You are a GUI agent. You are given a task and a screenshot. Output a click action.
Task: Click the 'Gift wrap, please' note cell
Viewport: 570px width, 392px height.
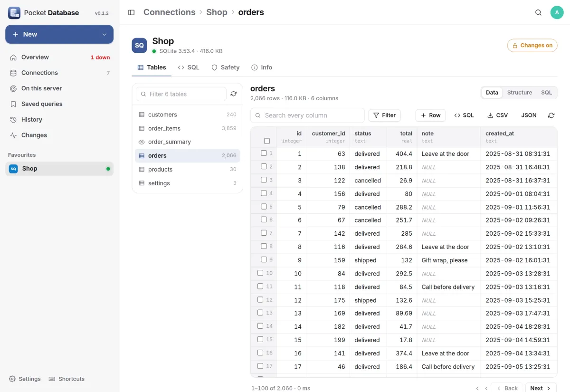448,260
